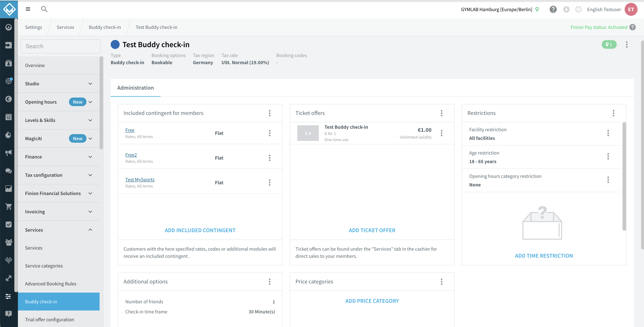644x327 pixels.
Task: Click Settings breadcrumb
Action: click(33, 27)
